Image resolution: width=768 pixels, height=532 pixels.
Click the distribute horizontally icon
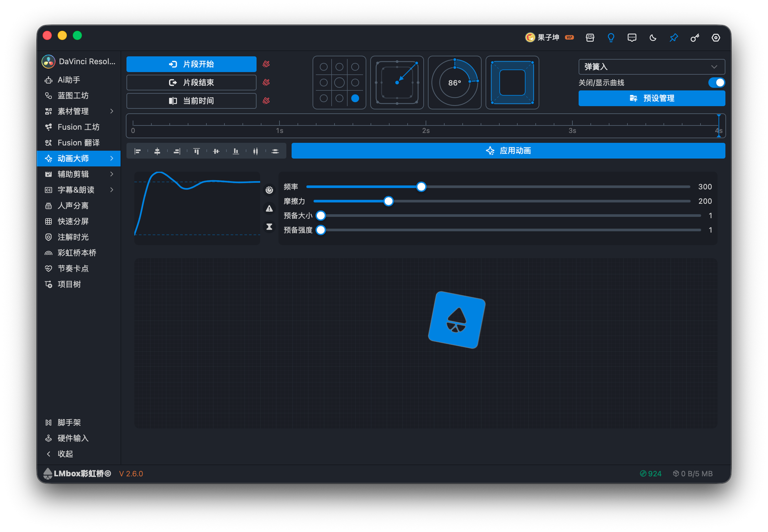tap(255, 151)
